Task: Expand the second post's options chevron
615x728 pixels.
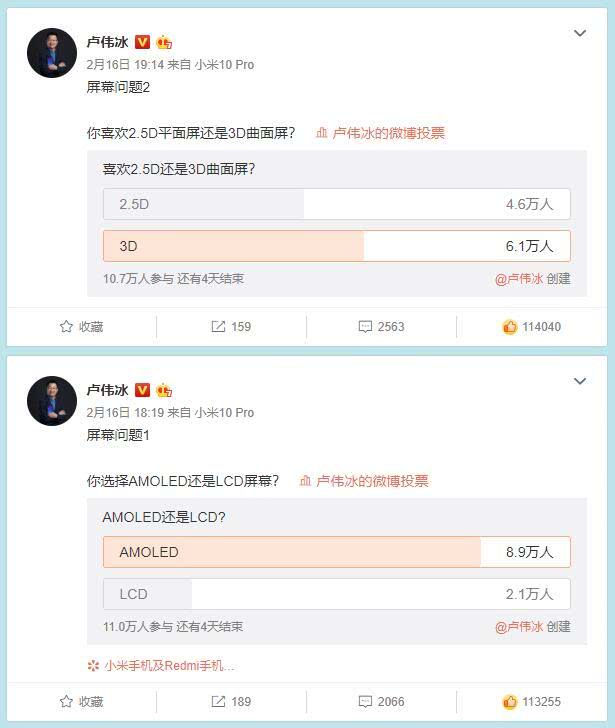Action: [x=580, y=382]
